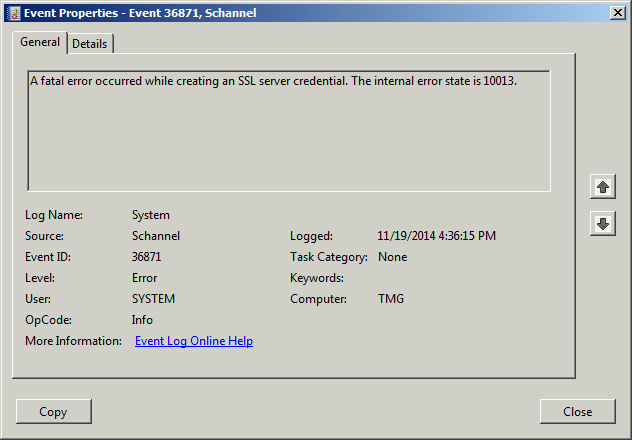Click the Event ID value 36871
Image resolution: width=632 pixels, height=440 pixels.
(146, 257)
